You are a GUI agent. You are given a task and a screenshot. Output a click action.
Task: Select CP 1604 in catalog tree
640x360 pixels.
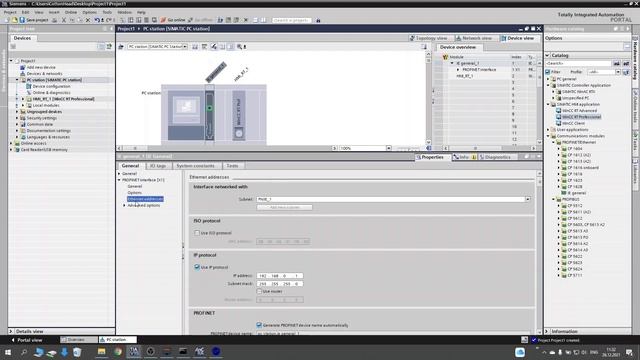point(575,149)
